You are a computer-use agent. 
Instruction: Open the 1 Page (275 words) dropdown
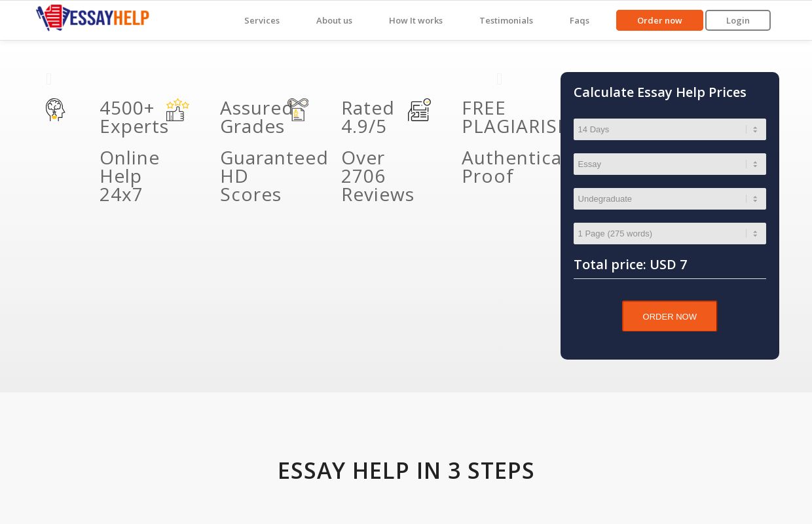(669, 233)
